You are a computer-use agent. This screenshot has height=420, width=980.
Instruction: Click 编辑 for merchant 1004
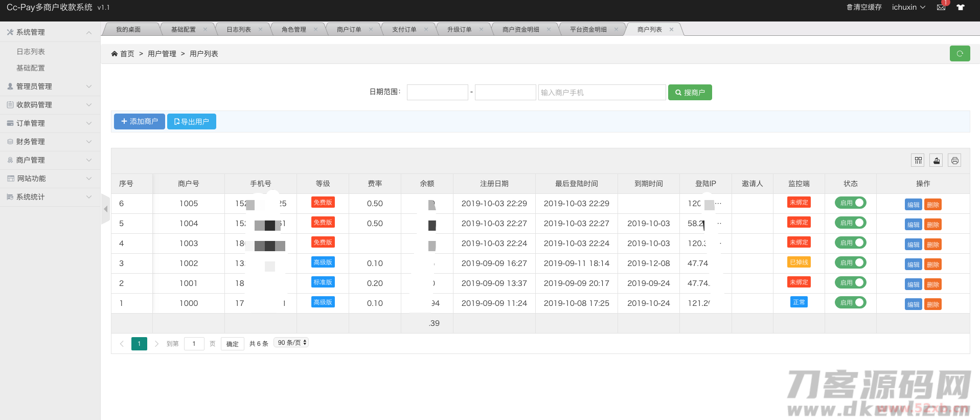tap(913, 225)
